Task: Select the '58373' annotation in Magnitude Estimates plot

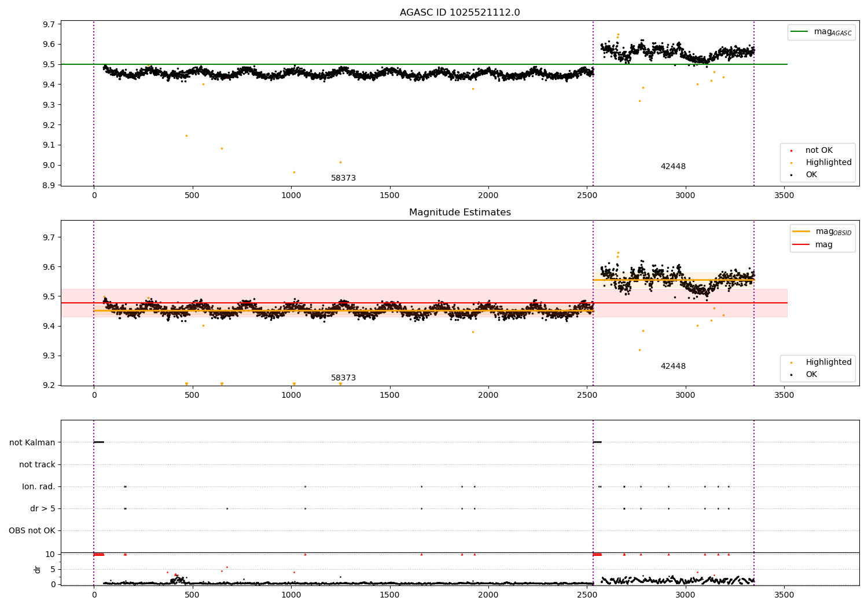Action: pos(343,378)
